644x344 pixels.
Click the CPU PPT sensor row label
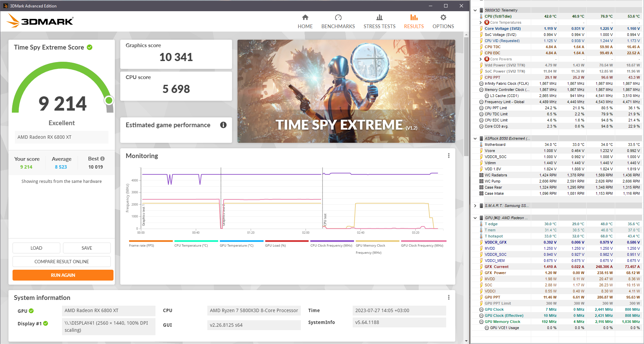pos(492,77)
